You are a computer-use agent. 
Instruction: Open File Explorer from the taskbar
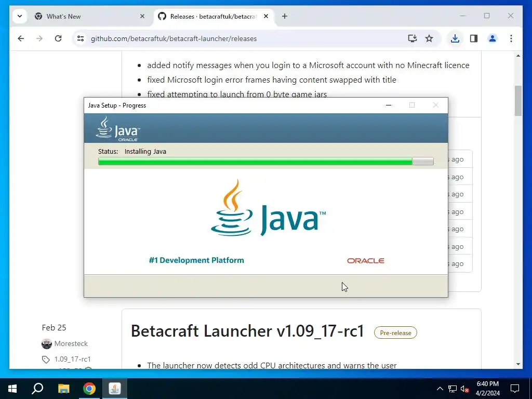pyautogui.click(x=63, y=389)
